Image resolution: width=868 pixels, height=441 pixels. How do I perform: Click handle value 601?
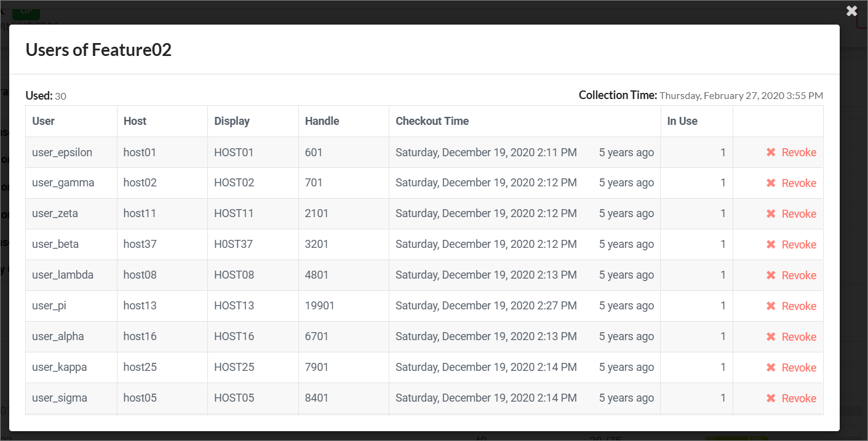pos(314,153)
